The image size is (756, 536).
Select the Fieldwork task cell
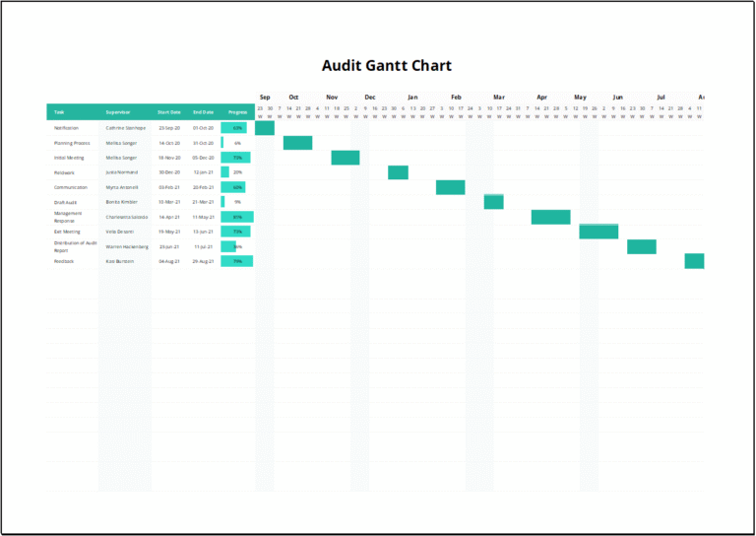[64, 172]
